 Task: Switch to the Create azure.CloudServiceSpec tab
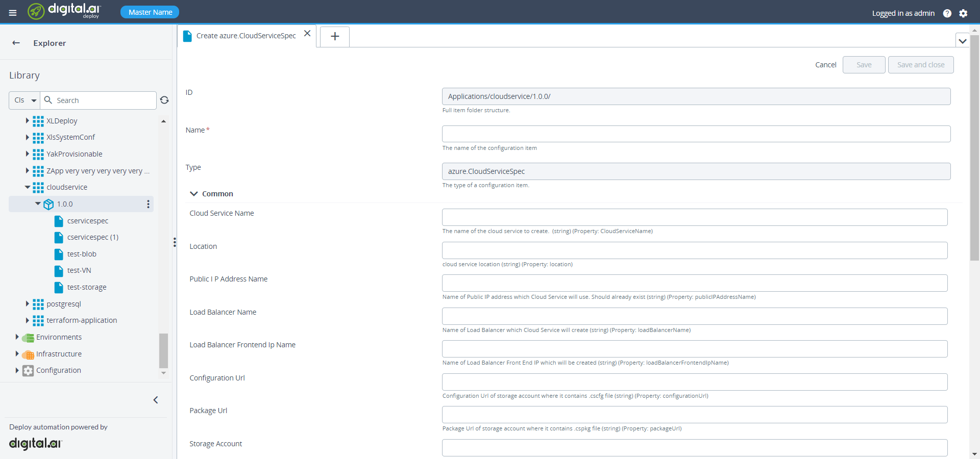247,36
